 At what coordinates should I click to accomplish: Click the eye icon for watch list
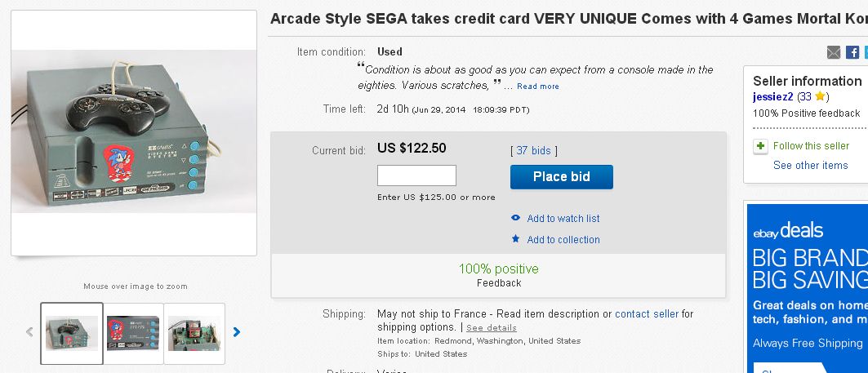[x=515, y=218]
